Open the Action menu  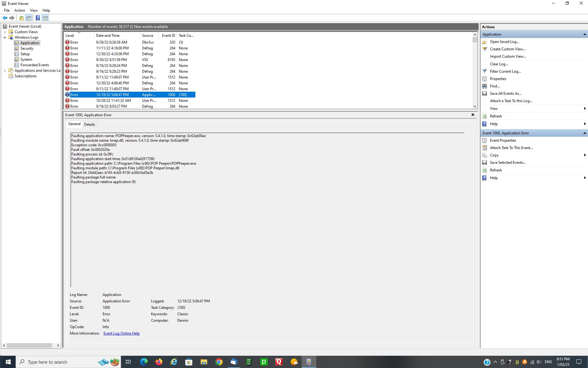coord(20,10)
